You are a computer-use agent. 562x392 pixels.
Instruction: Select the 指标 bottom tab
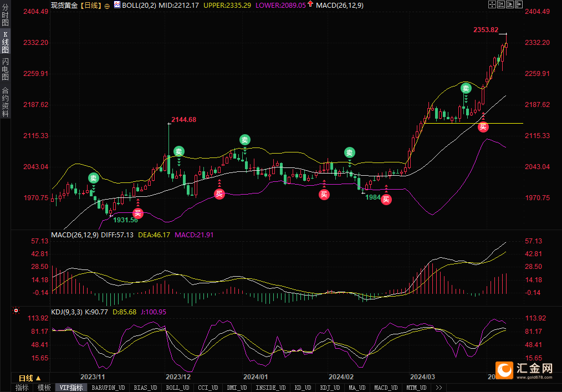22,388
